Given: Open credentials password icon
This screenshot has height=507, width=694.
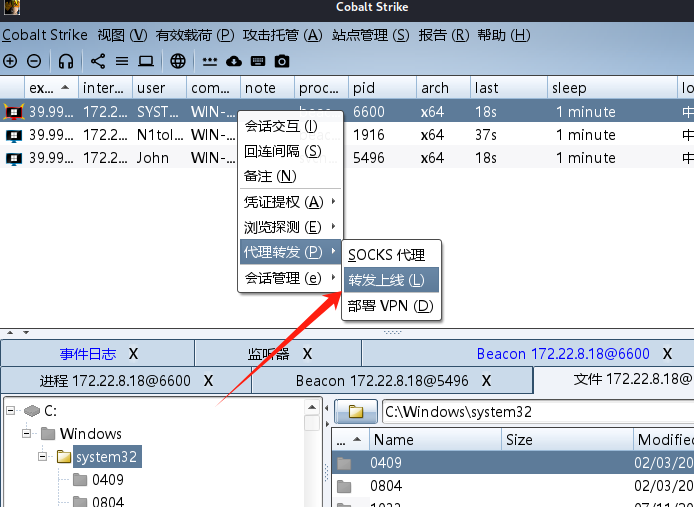Looking at the screenshot, I should (x=210, y=61).
